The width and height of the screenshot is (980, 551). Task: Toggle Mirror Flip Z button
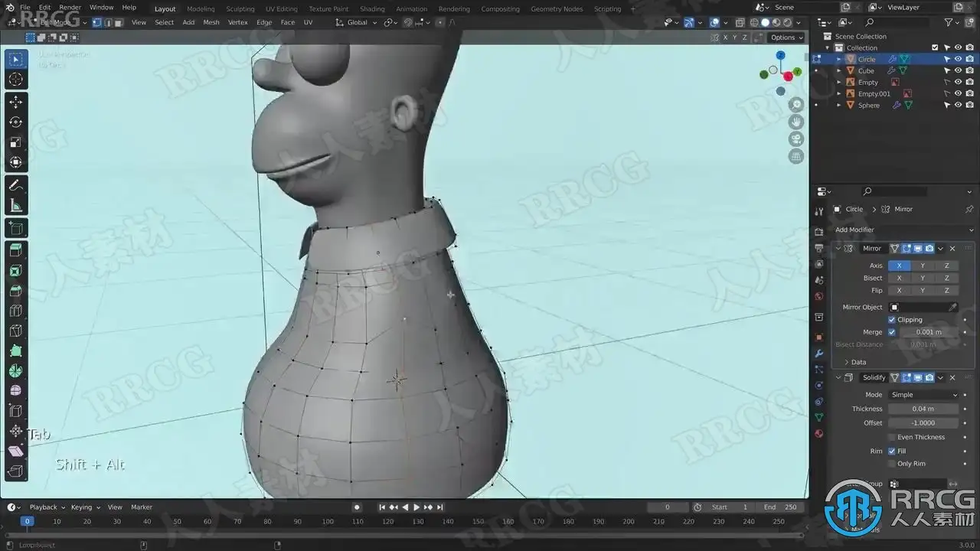[946, 290]
